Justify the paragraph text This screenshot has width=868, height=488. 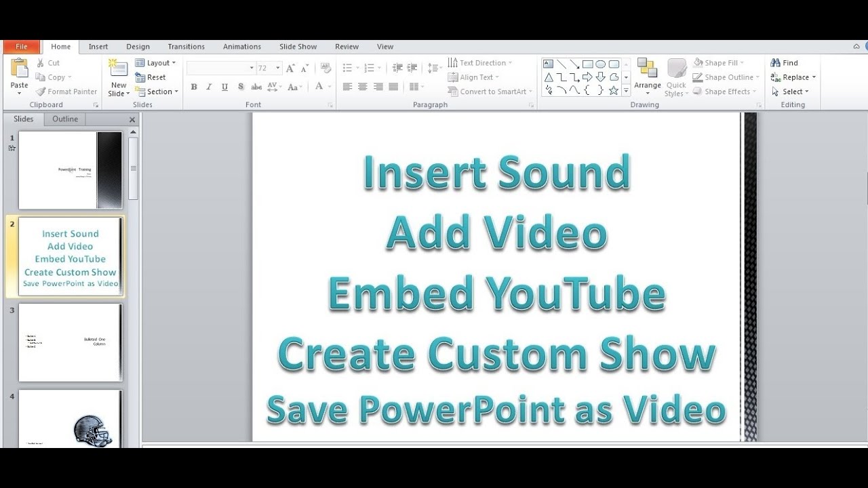point(393,87)
